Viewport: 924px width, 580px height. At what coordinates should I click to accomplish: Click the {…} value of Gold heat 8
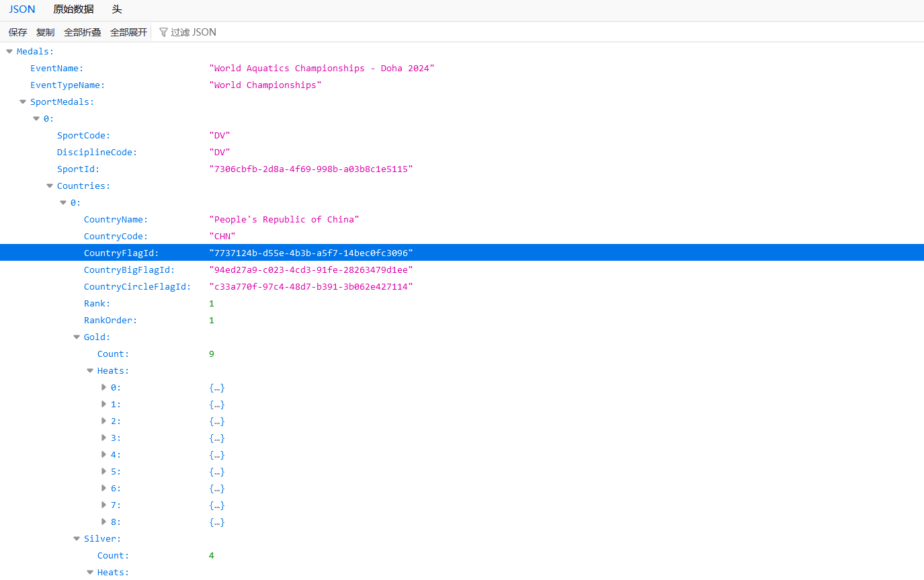[x=217, y=522]
